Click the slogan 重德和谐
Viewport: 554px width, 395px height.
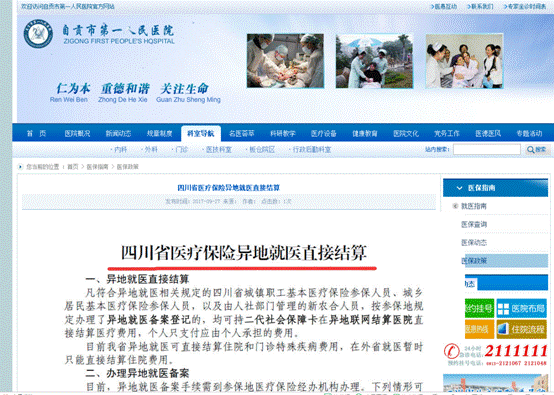125,88
